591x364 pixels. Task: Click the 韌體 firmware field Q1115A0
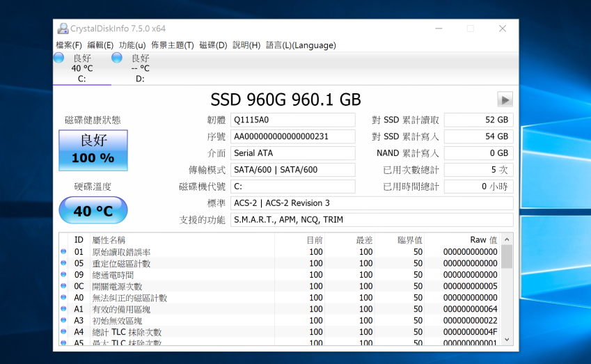(x=293, y=120)
